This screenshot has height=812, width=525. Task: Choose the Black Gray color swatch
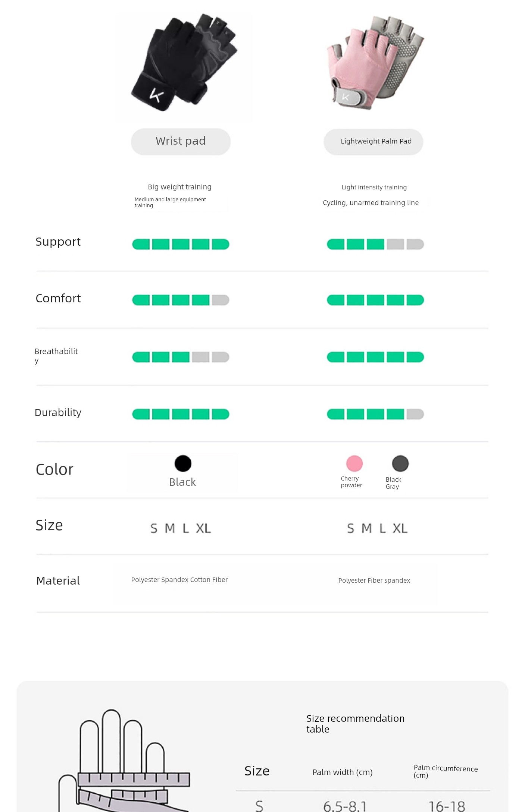pyautogui.click(x=400, y=463)
